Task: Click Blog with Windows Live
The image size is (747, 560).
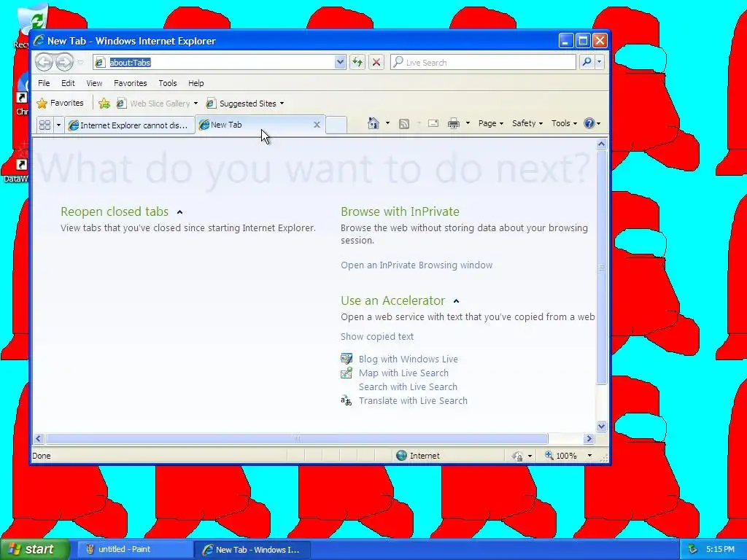Action: (x=409, y=359)
